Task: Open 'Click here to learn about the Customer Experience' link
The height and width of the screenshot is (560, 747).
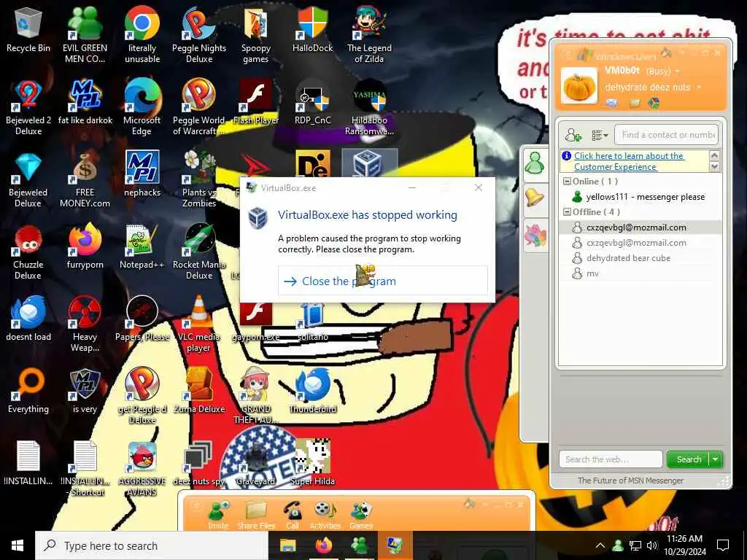Action: 629,161
